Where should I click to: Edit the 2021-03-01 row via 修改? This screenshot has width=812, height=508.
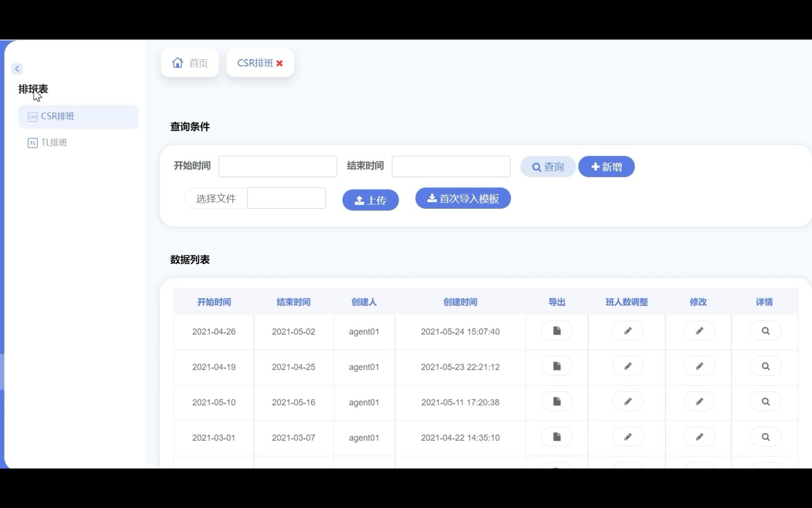pyautogui.click(x=699, y=437)
